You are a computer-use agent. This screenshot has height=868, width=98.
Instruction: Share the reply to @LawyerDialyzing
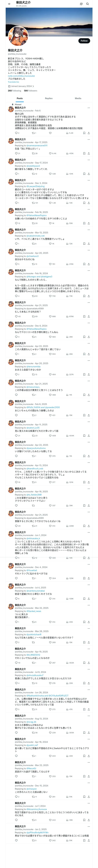click(89, 203)
